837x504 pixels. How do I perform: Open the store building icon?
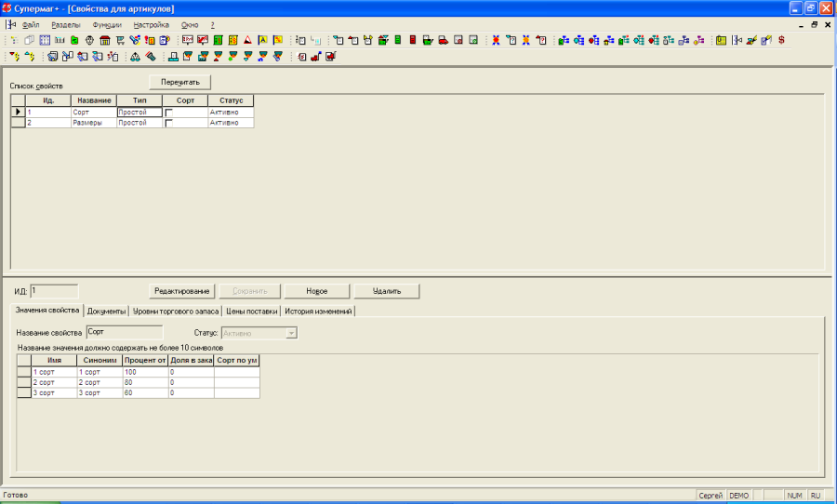pos(104,40)
